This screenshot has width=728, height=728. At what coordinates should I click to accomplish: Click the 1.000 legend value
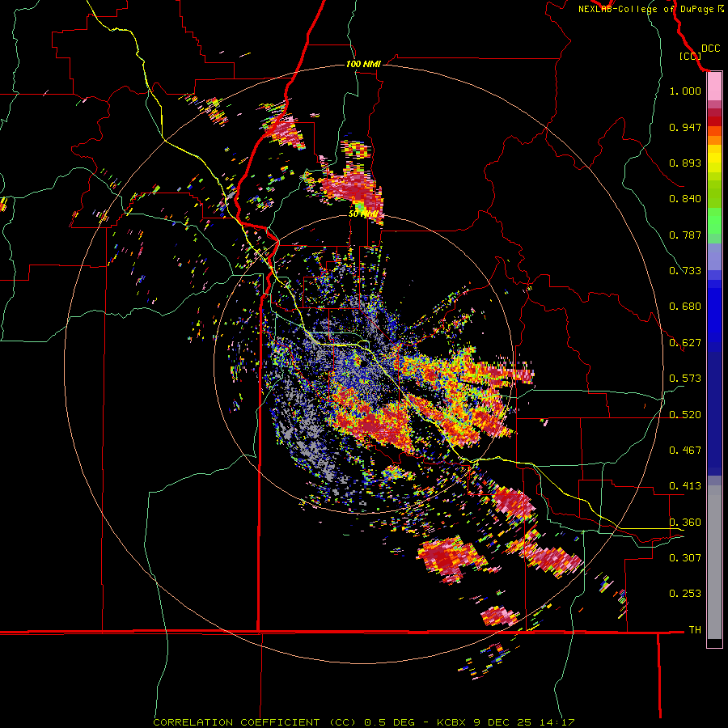coord(685,91)
